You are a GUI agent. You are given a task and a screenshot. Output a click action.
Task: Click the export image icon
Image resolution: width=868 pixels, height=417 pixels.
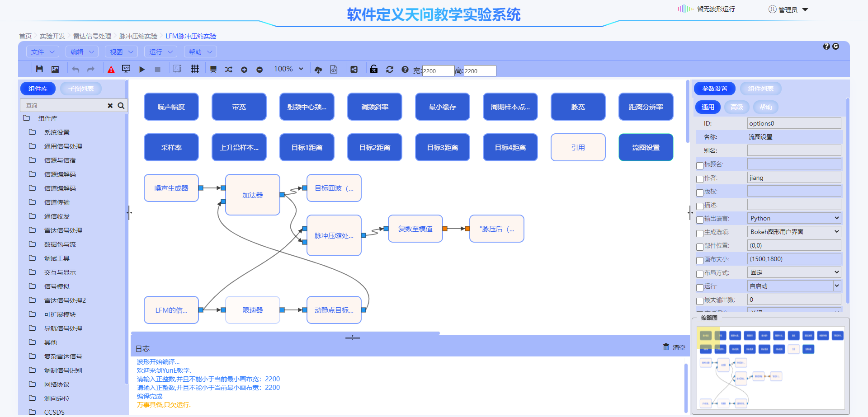pyautogui.click(x=55, y=69)
